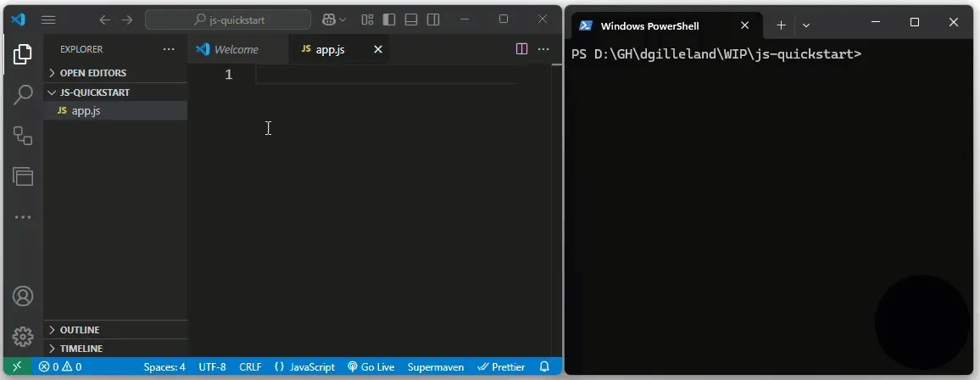Open the Search view in activity bar
The width and height of the screenshot is (980, 380).
pos(23,95)
